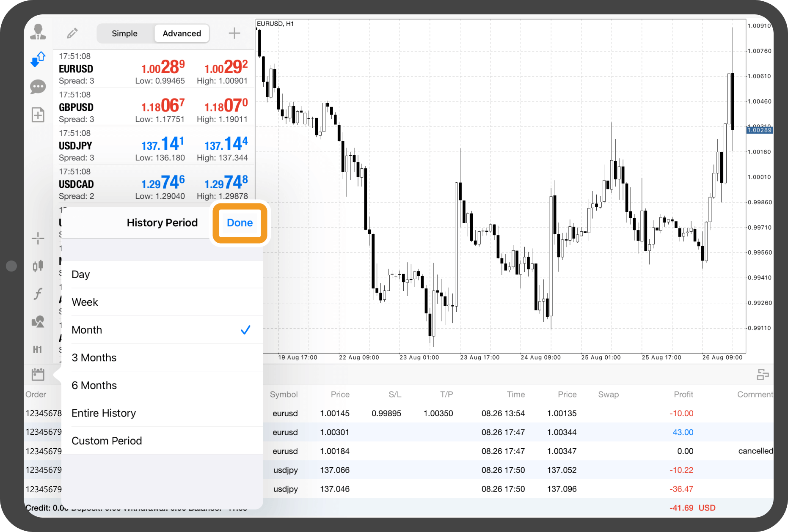Select the crosshair tool
The image size is (788, 532).
click(x=38, y=239)
